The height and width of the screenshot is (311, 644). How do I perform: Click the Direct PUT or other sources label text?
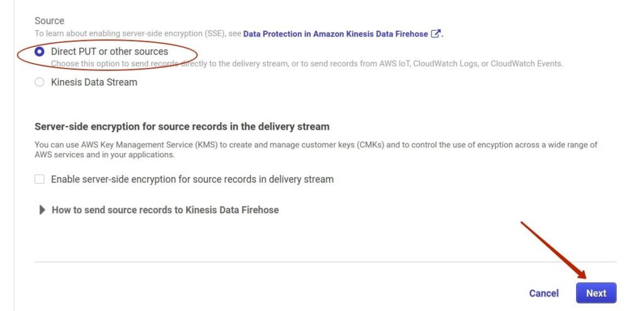click(109, 52)
